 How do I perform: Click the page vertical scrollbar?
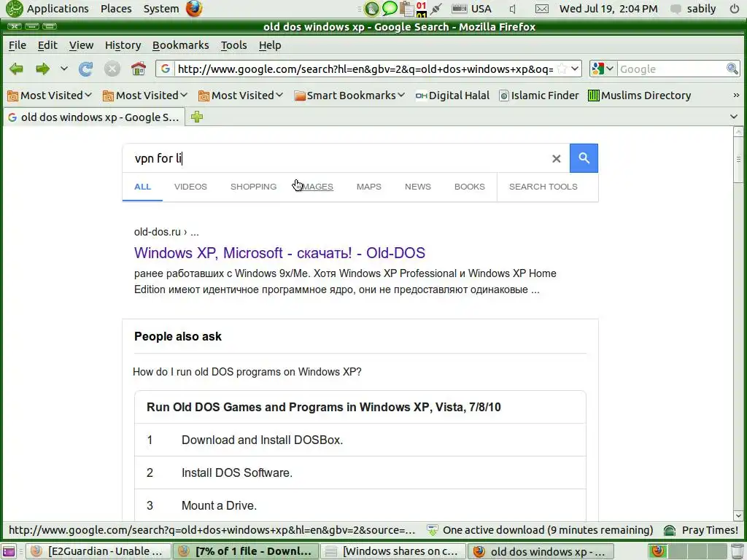pos(738,323)
